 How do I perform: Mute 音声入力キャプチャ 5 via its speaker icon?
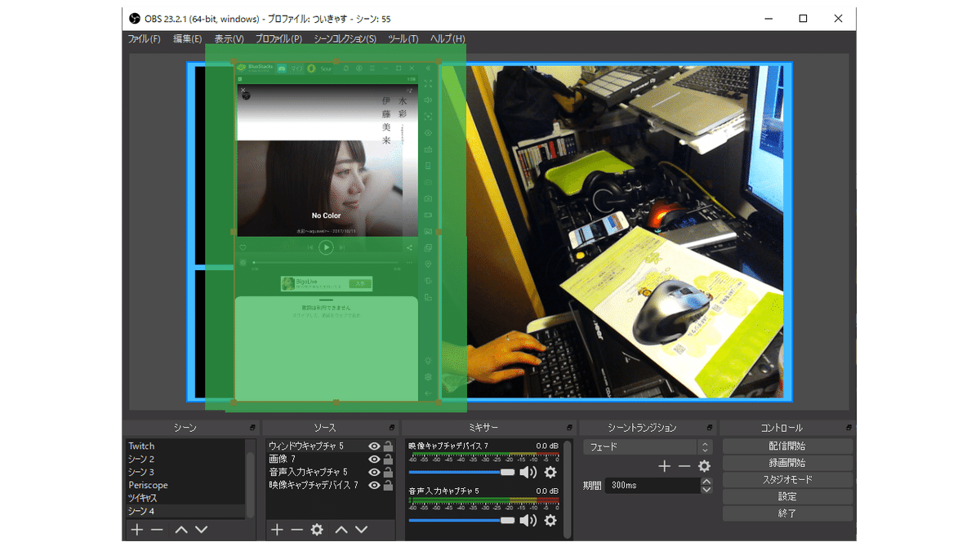(x=528, y=520)
